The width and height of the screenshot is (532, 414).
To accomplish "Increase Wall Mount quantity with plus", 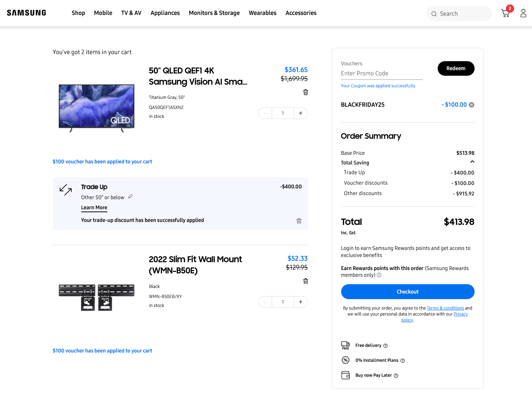I will tap(300, 302).
